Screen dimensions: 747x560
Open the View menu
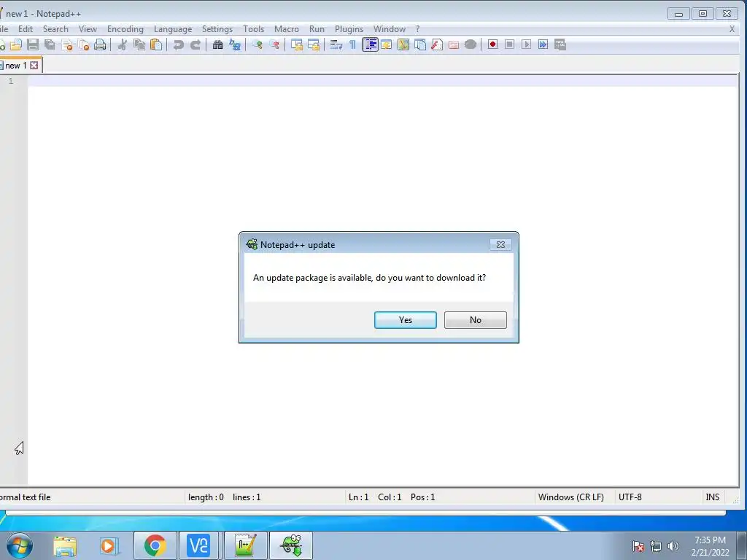pyautogui.click(x=88, y=29)
